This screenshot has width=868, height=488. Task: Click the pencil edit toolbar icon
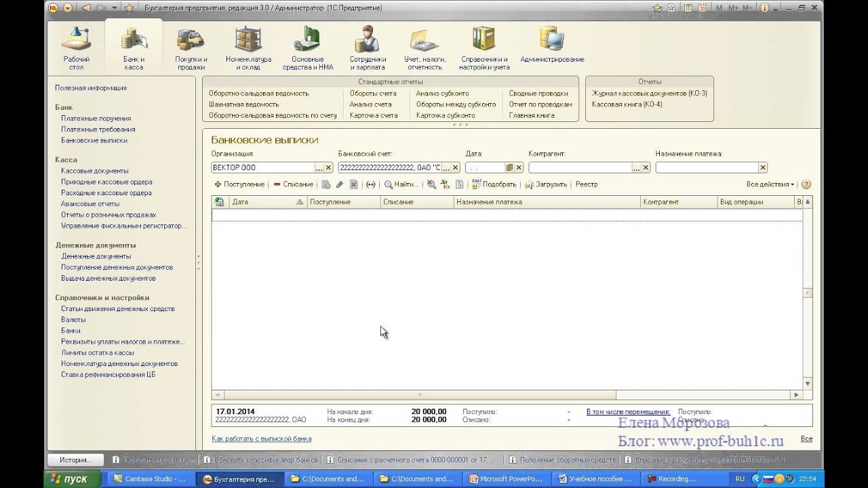click(340, 184)
